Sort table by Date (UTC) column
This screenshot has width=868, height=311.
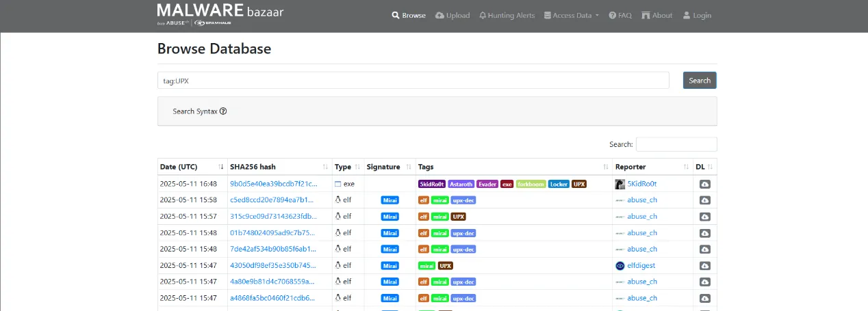click(192, 167)
